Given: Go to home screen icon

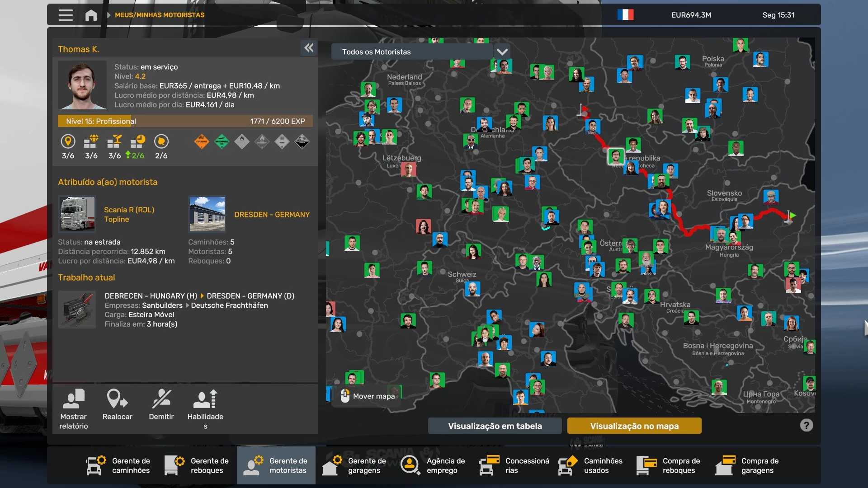Looking at the screenshot, I should tap(91, 15).
